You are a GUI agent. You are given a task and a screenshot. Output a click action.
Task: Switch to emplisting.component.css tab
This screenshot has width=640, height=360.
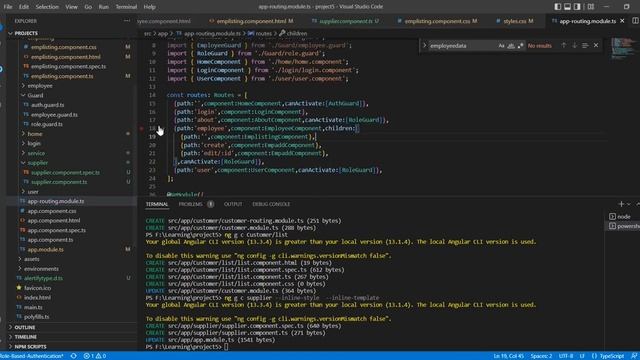tap(438, 21)
